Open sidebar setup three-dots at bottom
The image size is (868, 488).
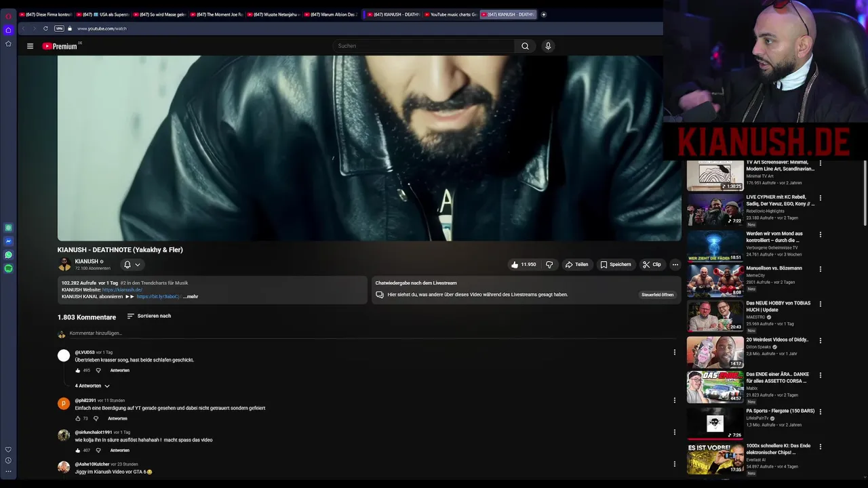tap(8, 471)
